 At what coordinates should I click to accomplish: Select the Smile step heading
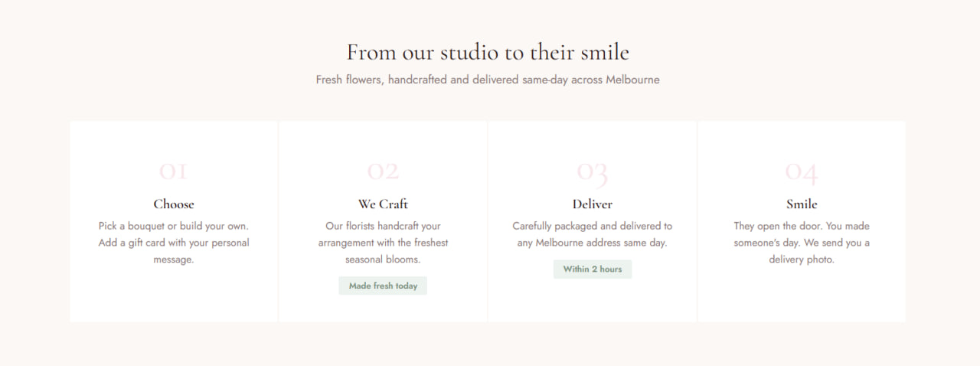pos(802,204)
